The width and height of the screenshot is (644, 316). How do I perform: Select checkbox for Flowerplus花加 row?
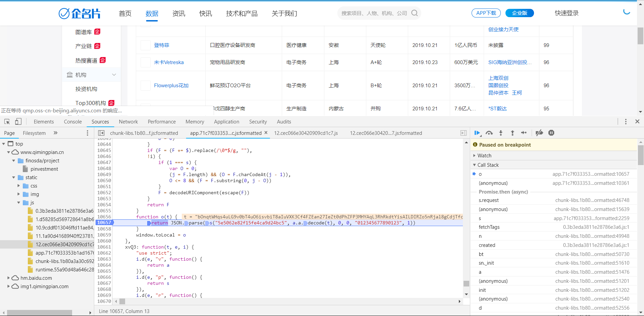145,86
